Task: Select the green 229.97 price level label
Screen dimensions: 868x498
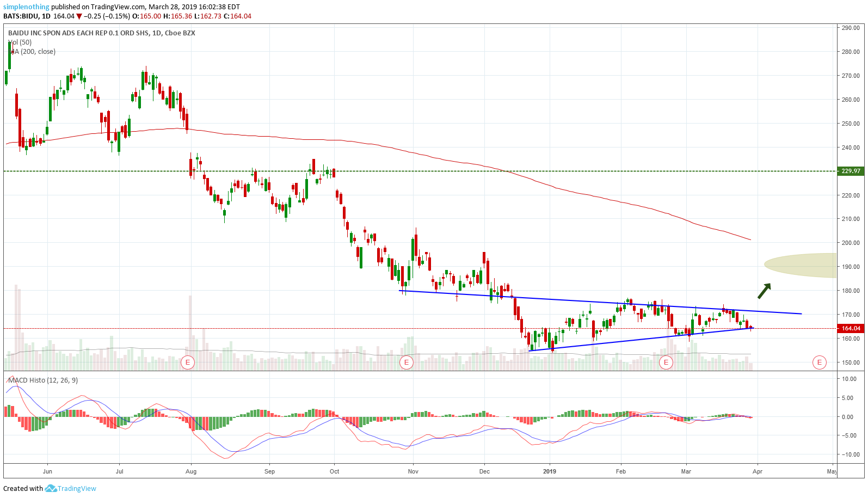Action: tap(851, 171)
